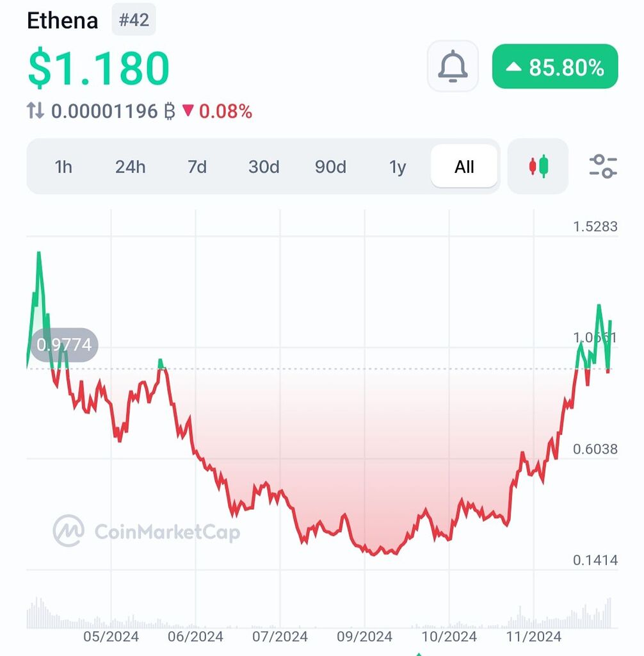Tap the green 85.80% change badge
Image resolution: width=644 pixels, height=656 pixels.
pos(555,66)
